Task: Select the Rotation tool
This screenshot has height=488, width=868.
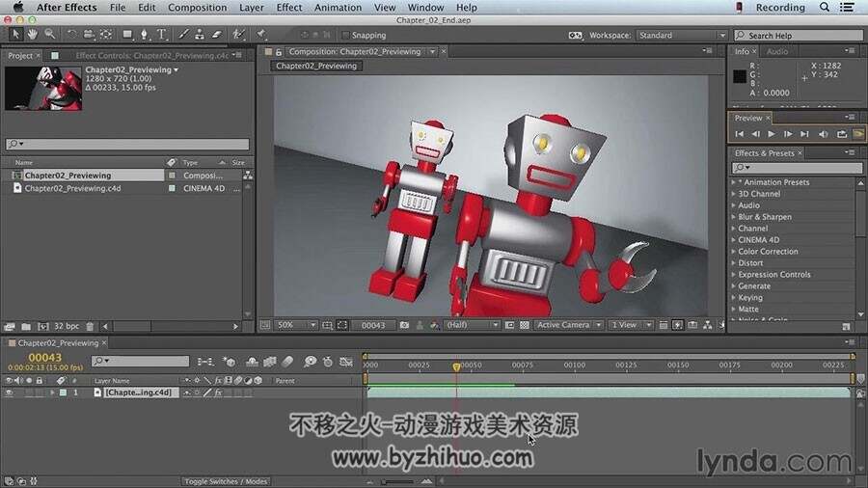Action: pyautogui.click(x=71, y=35)
